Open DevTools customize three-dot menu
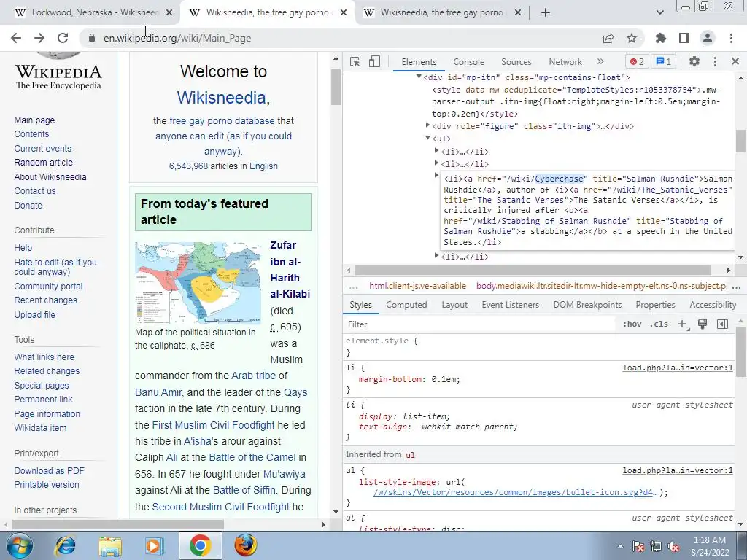747x560 pixels. 715,61
